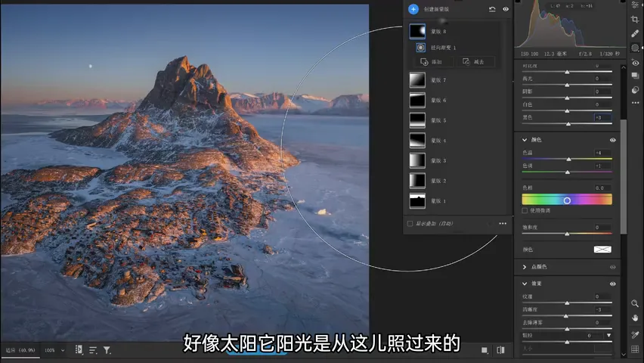Select the Hand pan tool
Viewport: 644px width, 363px height.
(635, 318)
